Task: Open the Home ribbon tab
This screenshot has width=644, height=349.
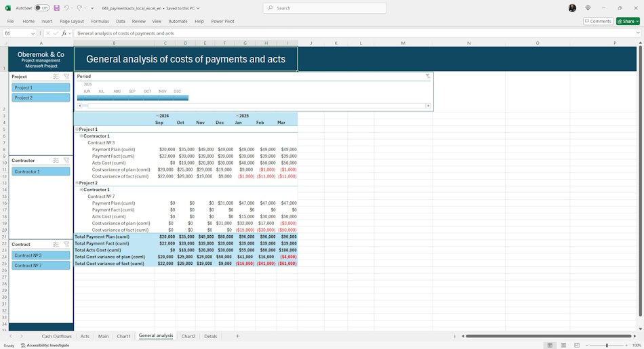Action: 28,21
